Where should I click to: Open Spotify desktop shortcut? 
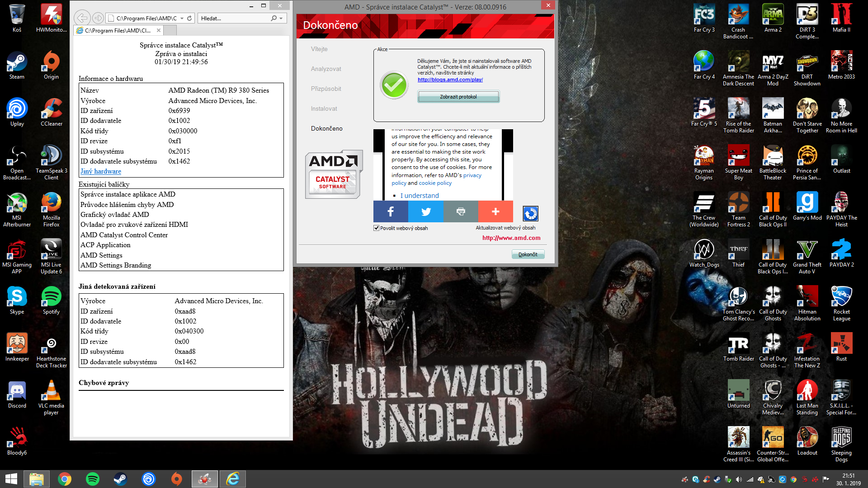tap(51, 300)
